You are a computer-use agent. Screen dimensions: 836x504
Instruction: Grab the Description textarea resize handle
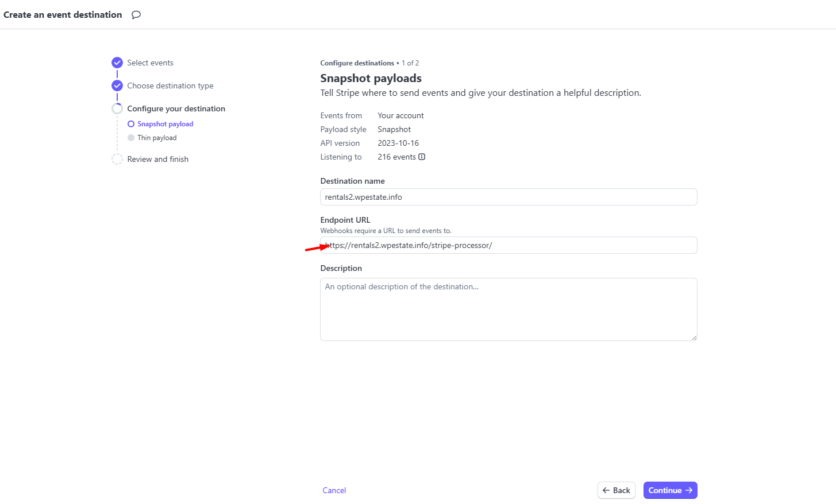click(694, 338)
